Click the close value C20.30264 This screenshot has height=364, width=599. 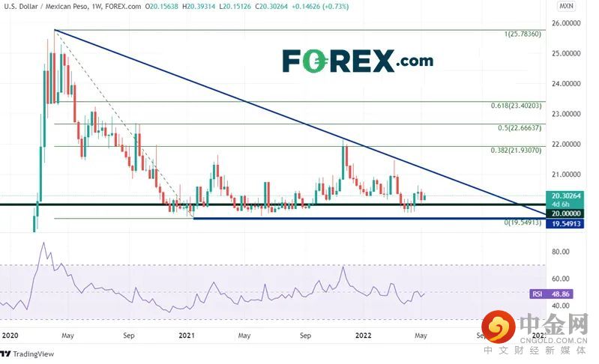tap(271, 7)
